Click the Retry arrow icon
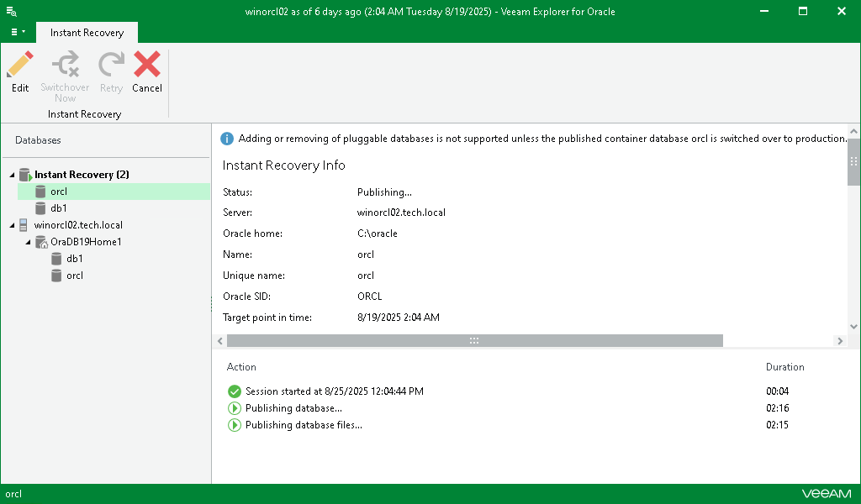This screenshot has height=504, width=861. coord(111,65)
